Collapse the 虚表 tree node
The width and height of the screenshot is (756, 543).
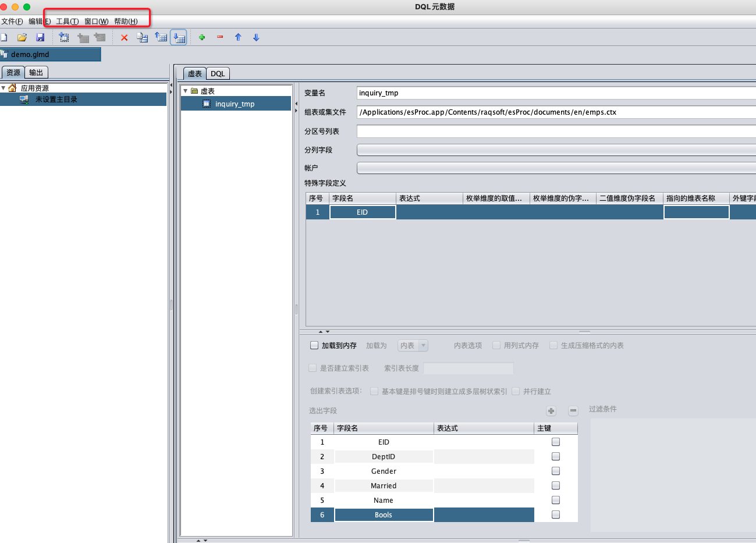point(186,91)
